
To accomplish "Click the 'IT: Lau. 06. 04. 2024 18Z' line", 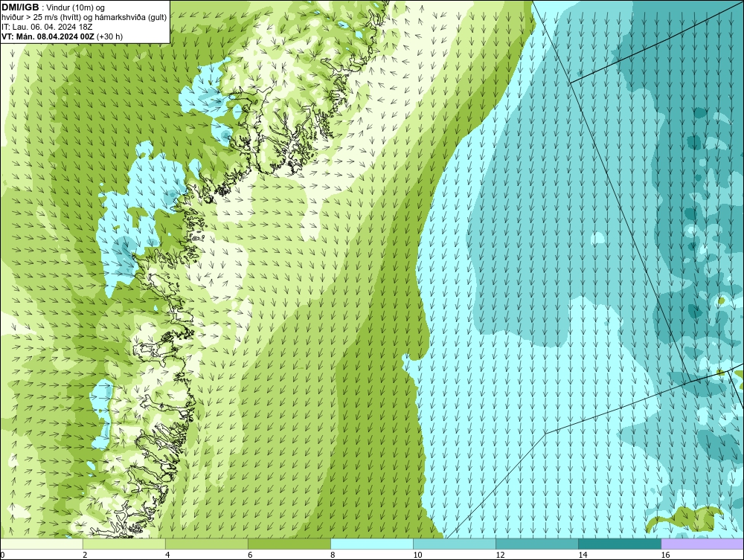I will pos(47,27).
